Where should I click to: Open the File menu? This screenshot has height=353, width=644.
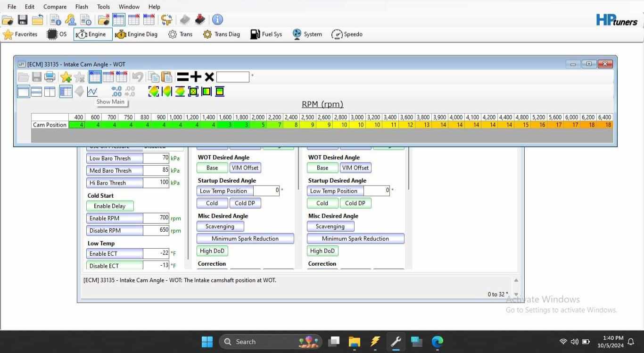pos(12,7)
